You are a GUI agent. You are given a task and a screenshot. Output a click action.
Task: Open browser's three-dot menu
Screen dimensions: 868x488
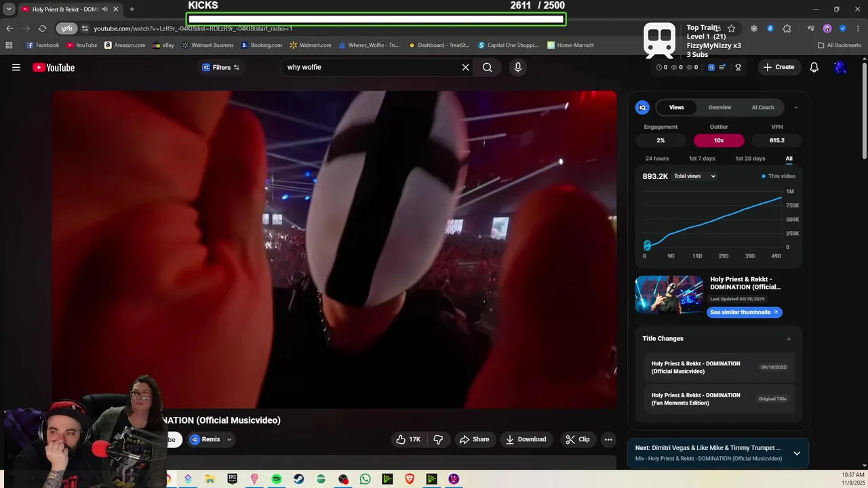(859, 28)
